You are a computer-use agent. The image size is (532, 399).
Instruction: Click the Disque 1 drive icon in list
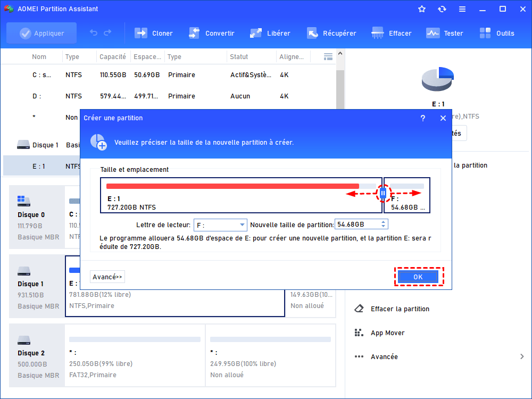pyautogui.click(x=23, y=145)
